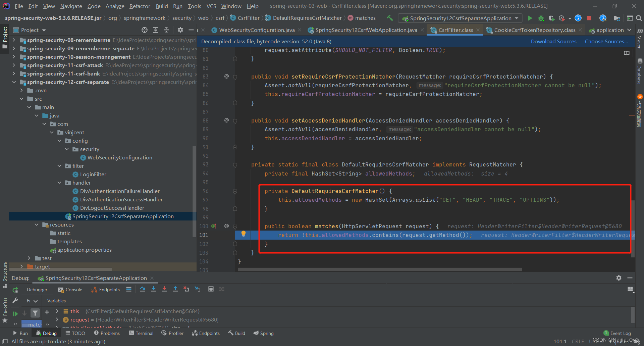The height and width of the screenshot is (346, 644).
Task: Open TODO tool window button
Action: pos(75,333)
